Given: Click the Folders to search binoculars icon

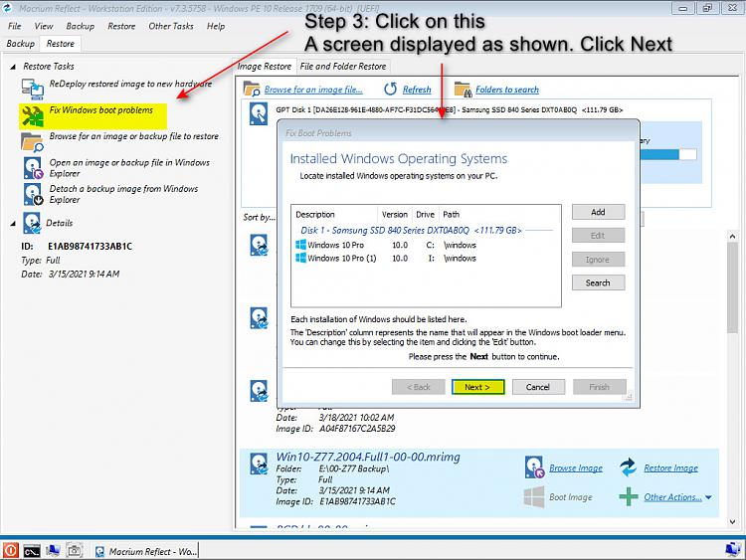Looking at the screenshot, I should tap(463, 89).
